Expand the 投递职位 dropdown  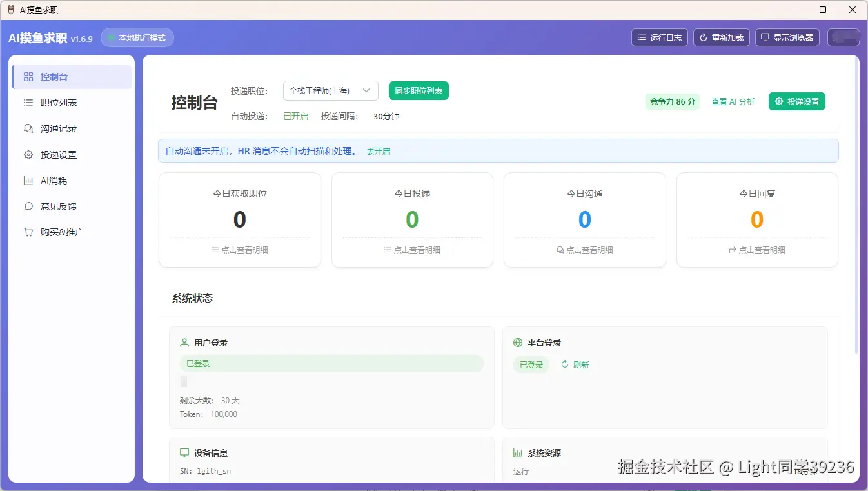(330, 90)
